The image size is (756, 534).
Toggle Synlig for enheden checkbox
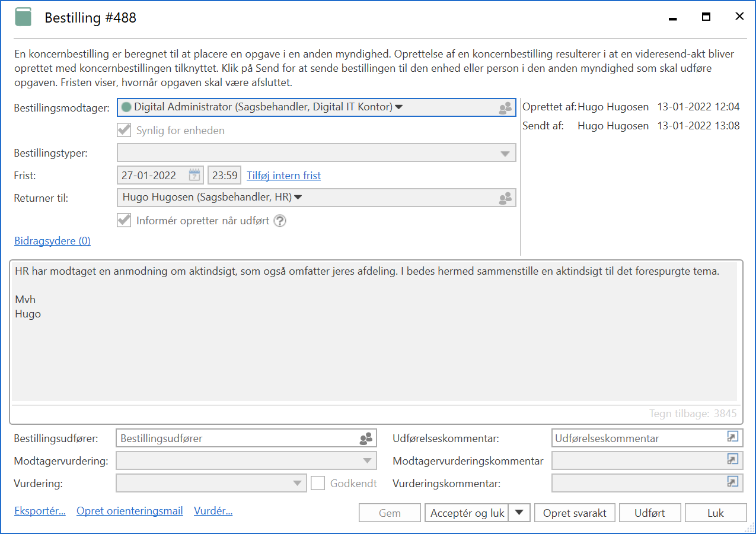(124, 131)
